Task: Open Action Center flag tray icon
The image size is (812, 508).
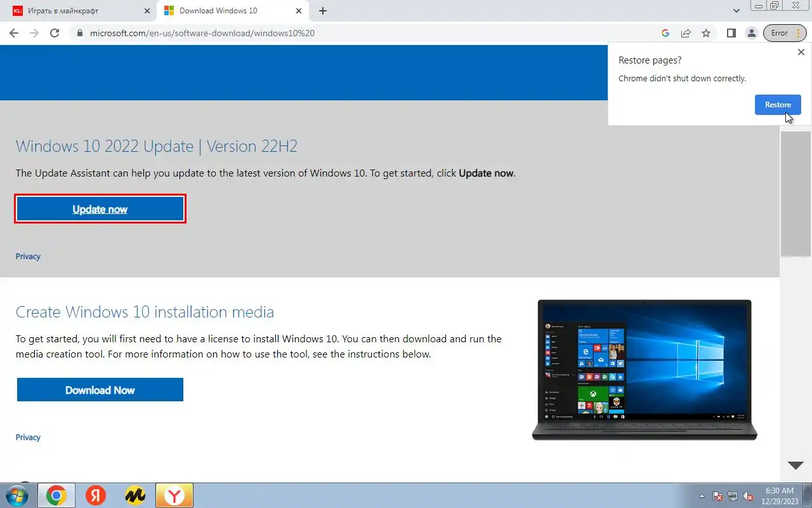Action: (718, 496)
